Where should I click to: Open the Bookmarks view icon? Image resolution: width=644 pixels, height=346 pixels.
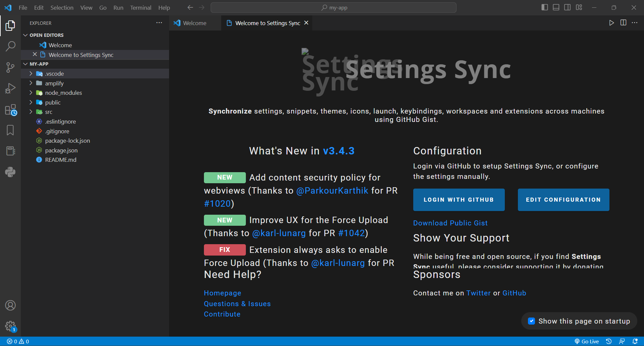tap(10, 130)
